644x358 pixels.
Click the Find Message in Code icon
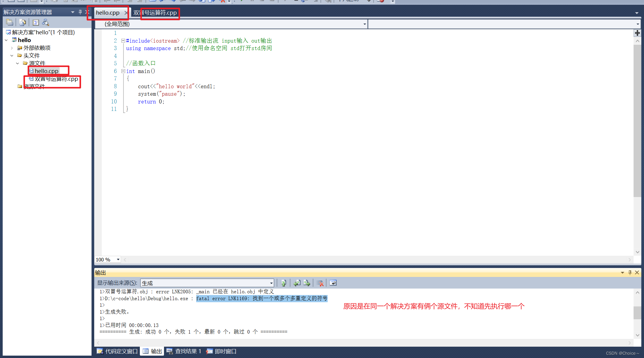point(284,283)
